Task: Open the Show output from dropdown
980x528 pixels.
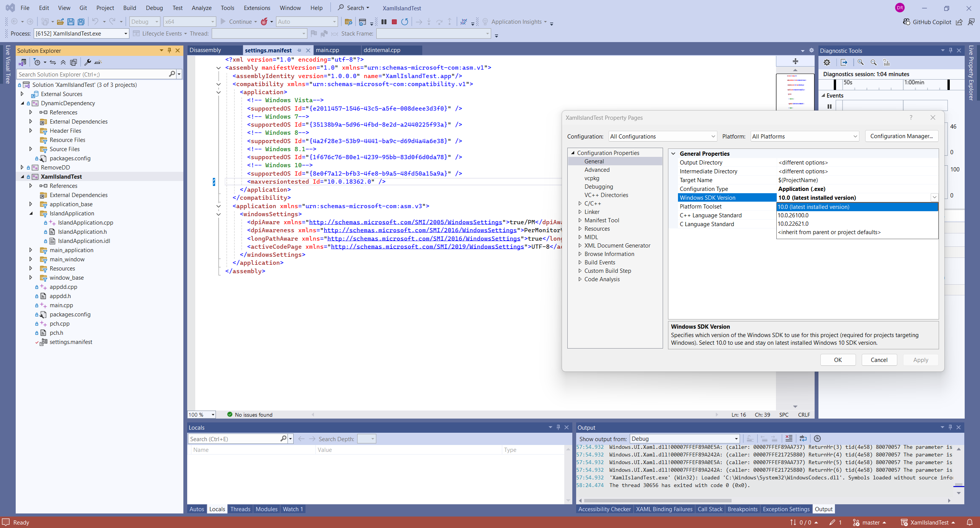Action: point(684,439)
